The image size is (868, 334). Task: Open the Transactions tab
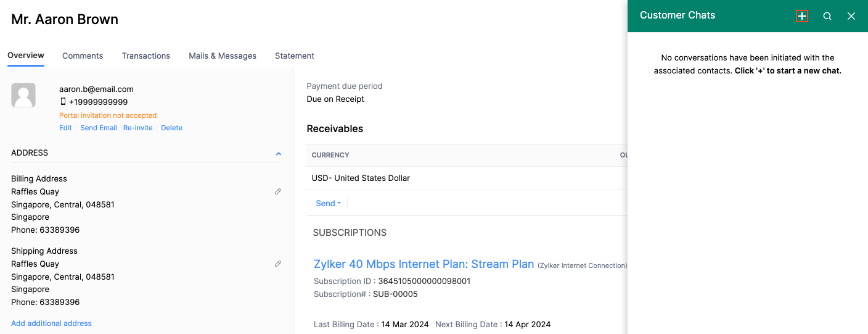pyautogui.click(x=145, y=56)
